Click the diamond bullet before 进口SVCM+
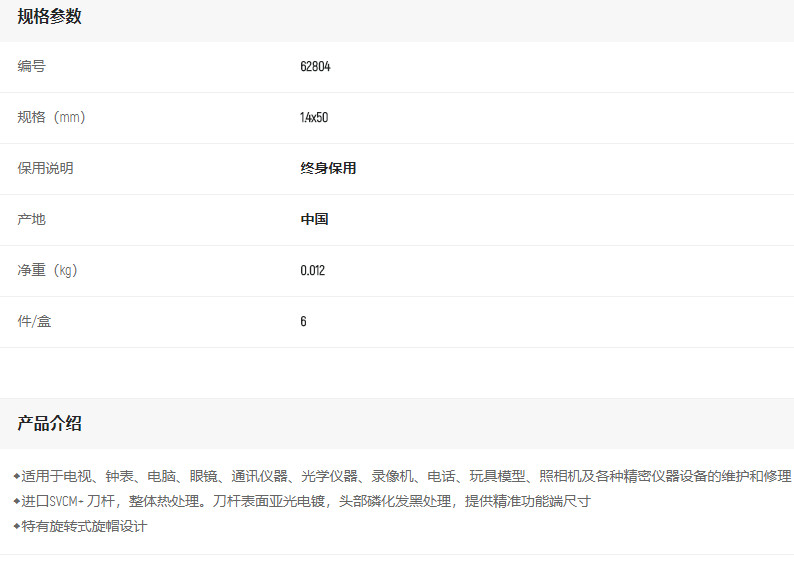The image size is (794, 566). pos(16,501)
